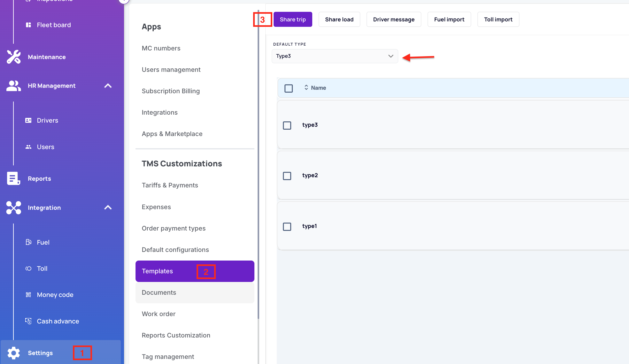Open Documents settings page
The image size is (629, 364).
pos(195,292)
